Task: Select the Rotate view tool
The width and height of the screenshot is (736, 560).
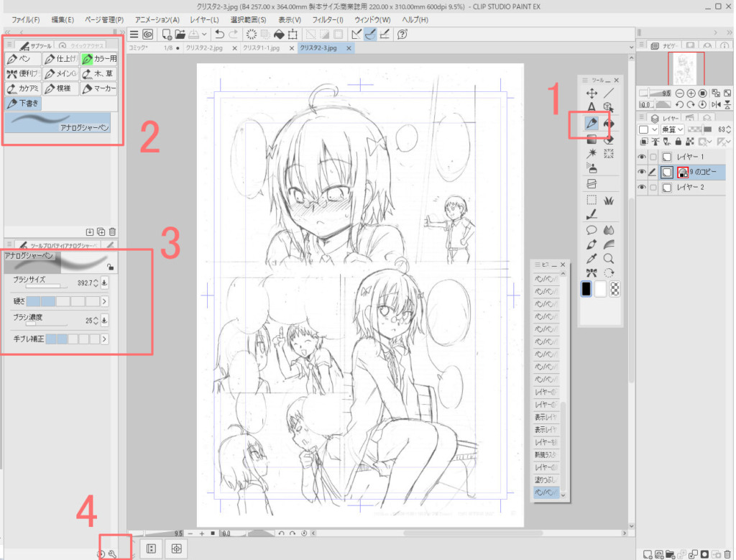Action: pos(609,272)
